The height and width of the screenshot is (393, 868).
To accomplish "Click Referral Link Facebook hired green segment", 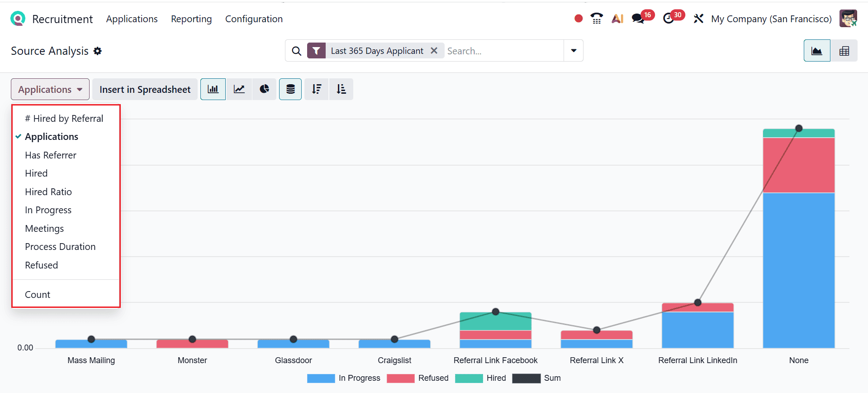I will tap(496, 321).
